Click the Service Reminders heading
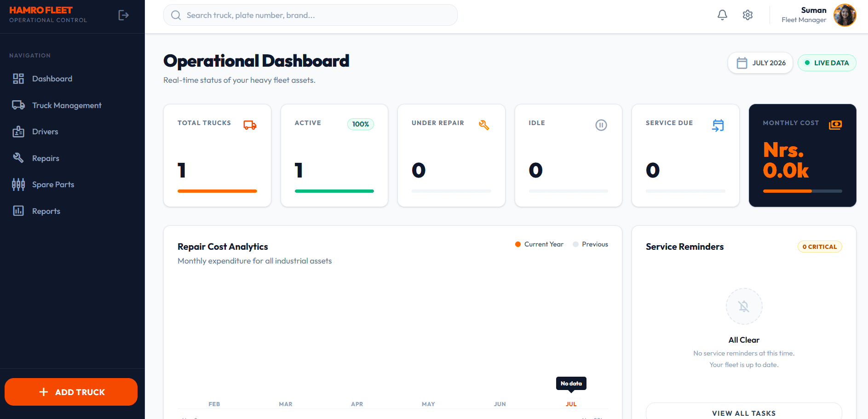 (684, 247)
